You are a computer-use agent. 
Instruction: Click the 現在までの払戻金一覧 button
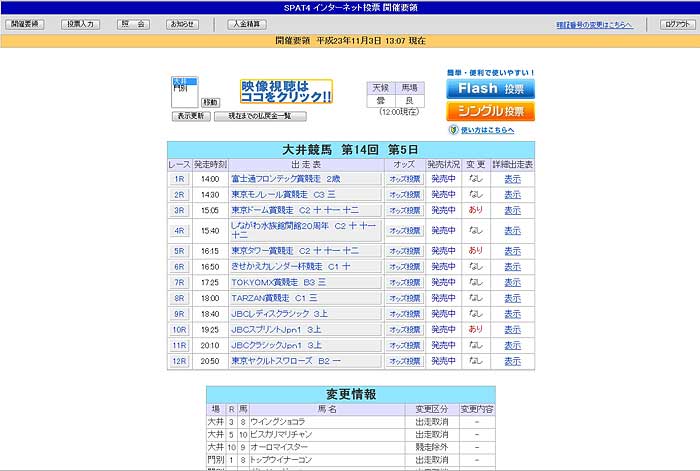(259, 116)
